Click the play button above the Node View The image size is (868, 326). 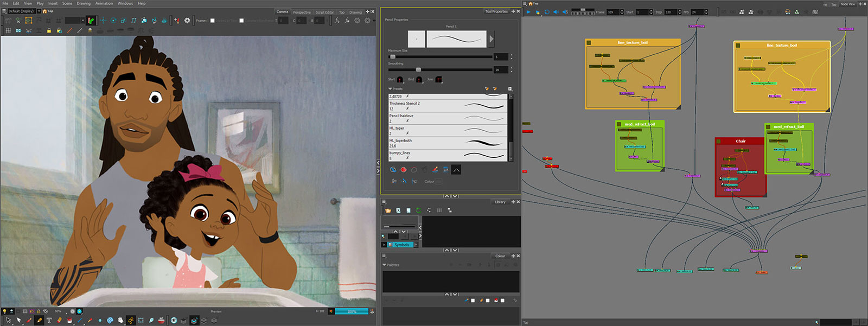click(x=528, y=12)
